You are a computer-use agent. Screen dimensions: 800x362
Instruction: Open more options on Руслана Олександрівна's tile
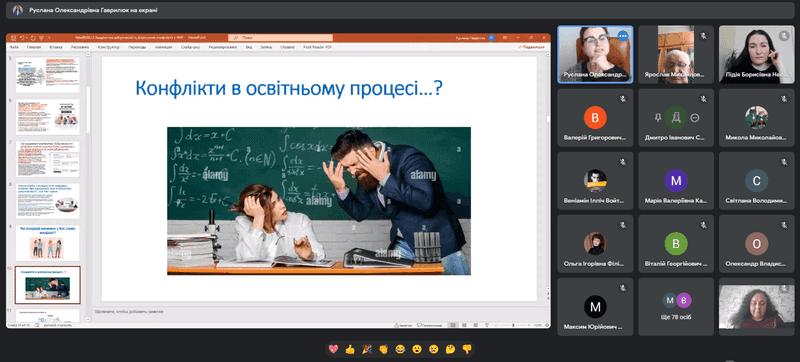pyautogui.click(x=622, y=36)
